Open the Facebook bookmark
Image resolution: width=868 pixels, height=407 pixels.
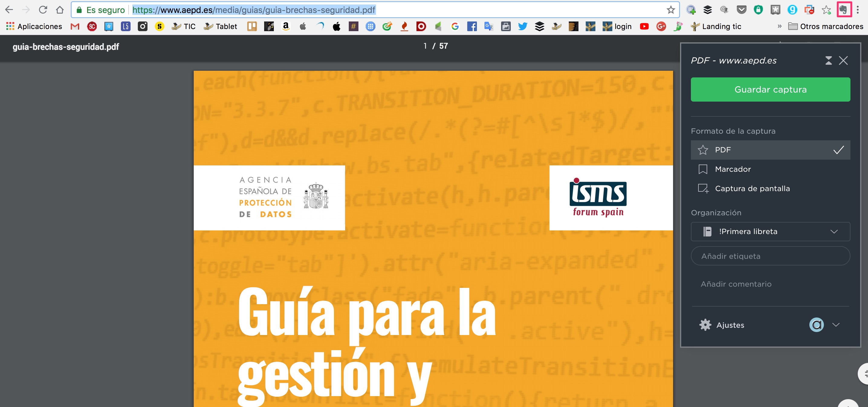472,26
